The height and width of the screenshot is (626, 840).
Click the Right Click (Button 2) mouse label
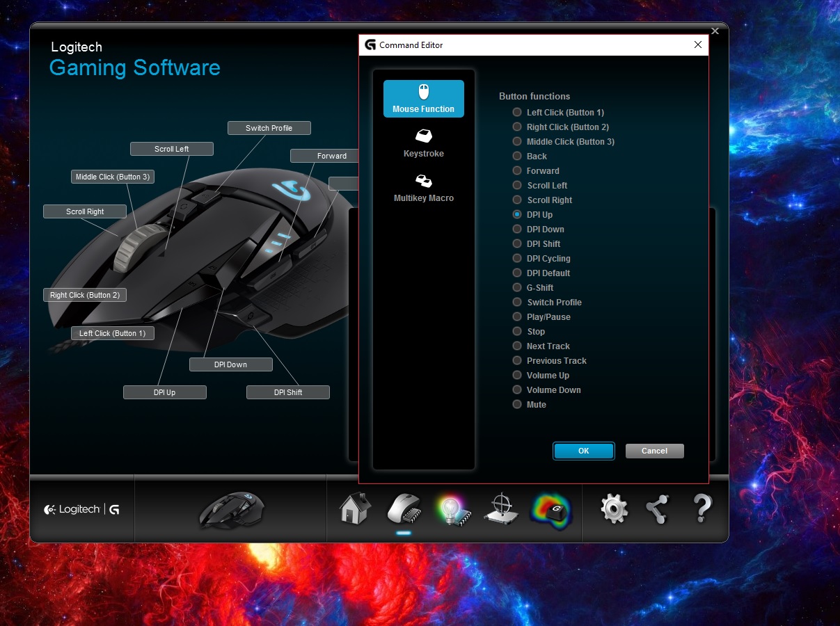click(x=85, y=295)
